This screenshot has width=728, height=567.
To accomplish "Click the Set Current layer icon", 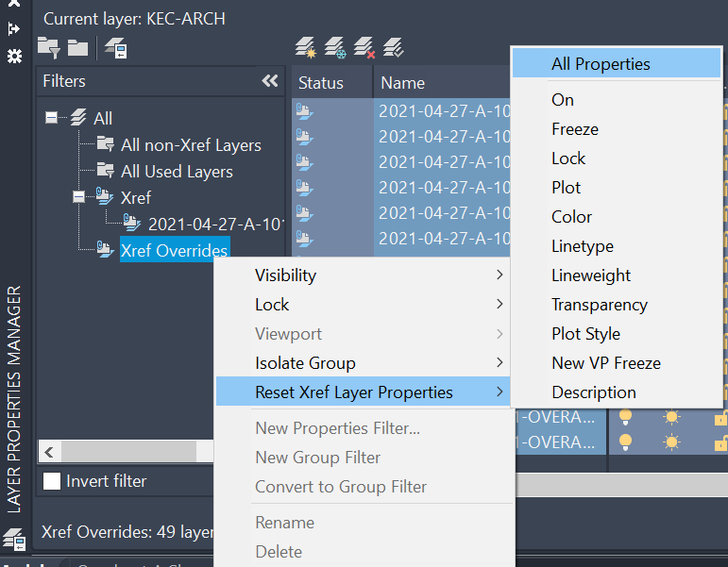I will (394, 45).
